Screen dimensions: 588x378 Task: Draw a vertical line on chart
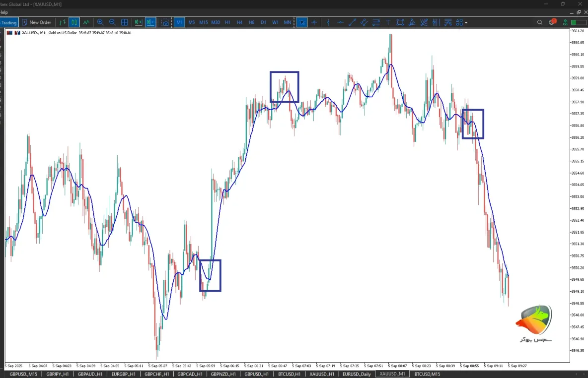point(328,22)
